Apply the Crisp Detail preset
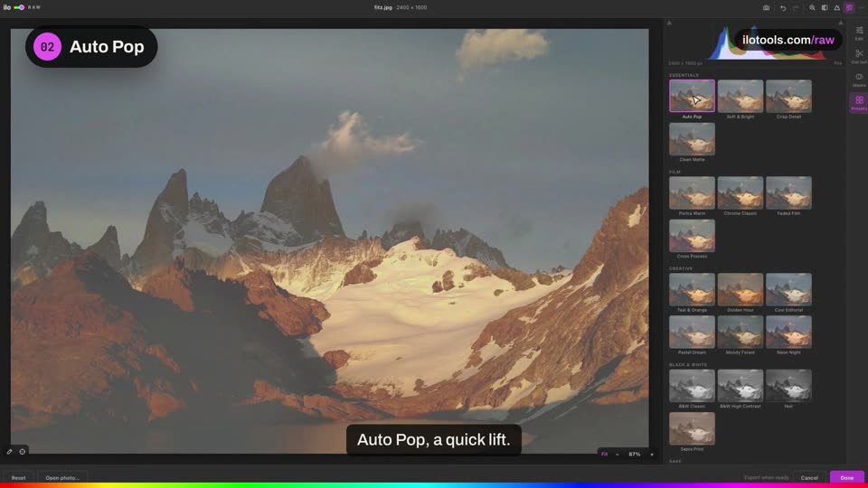This screenshot has width=868, height=488. coord(788,96)
